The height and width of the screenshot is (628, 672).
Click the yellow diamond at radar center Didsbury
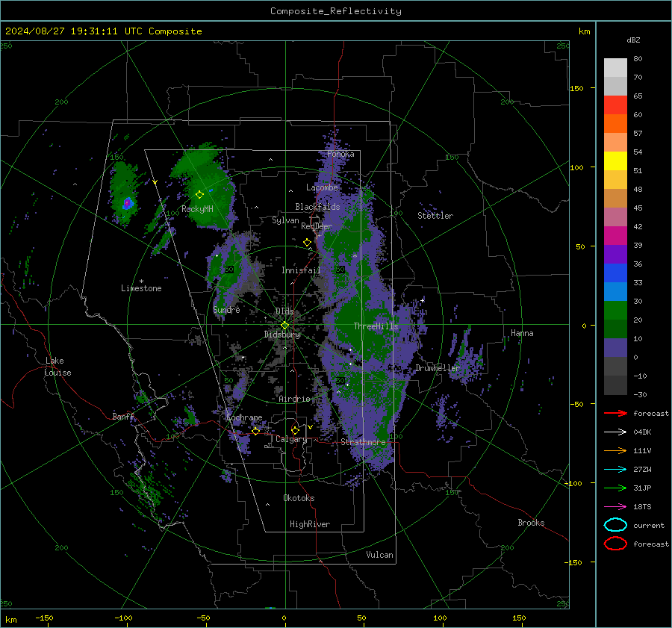tap(285, 326)
